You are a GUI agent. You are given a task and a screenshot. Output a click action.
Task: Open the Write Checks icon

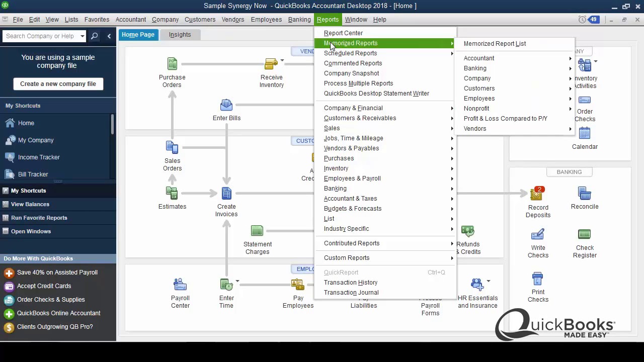(538, 234)
